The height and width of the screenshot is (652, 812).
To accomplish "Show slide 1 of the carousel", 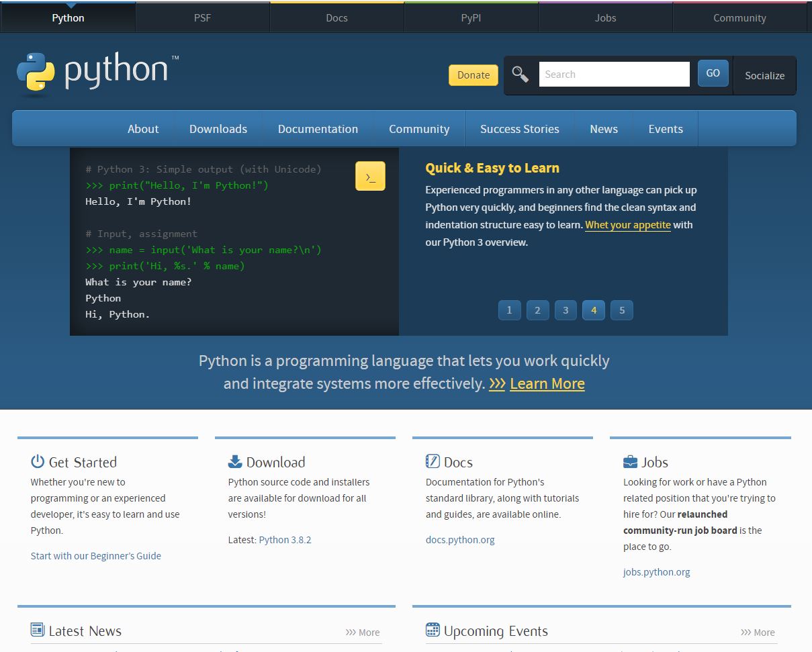I will (509, 310).
